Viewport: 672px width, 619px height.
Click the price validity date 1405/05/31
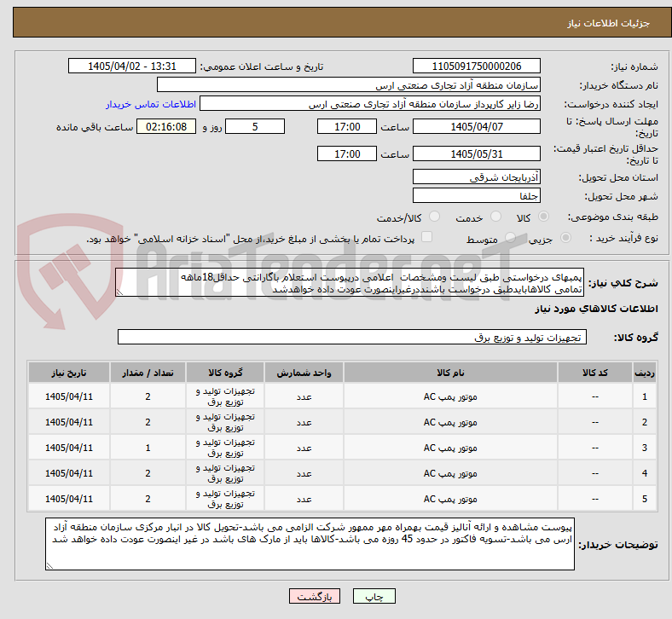(x=477, y=153)
